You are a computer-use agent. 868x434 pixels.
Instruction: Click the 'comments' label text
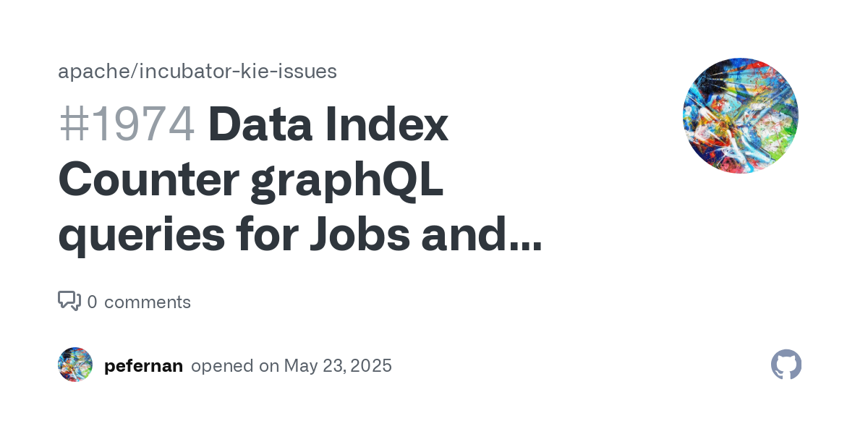148,302
